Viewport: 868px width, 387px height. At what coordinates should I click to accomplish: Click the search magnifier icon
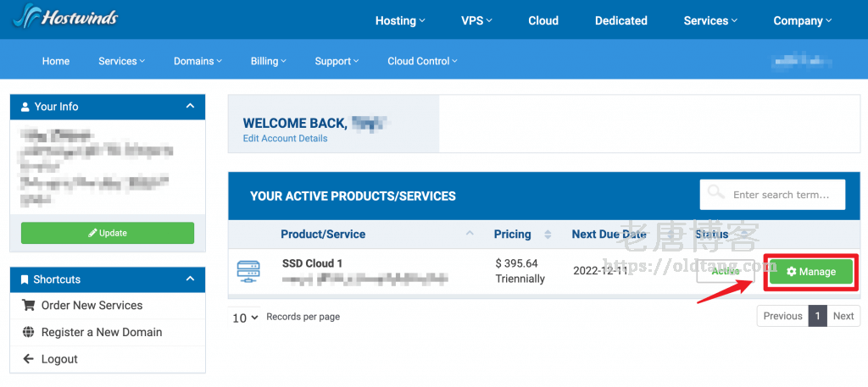(x=716, y=193)
